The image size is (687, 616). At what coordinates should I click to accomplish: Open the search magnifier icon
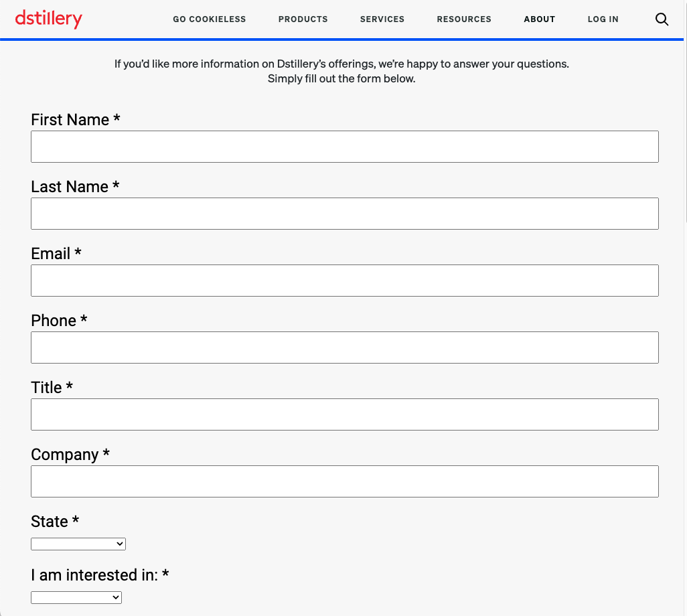click(662, 19)
